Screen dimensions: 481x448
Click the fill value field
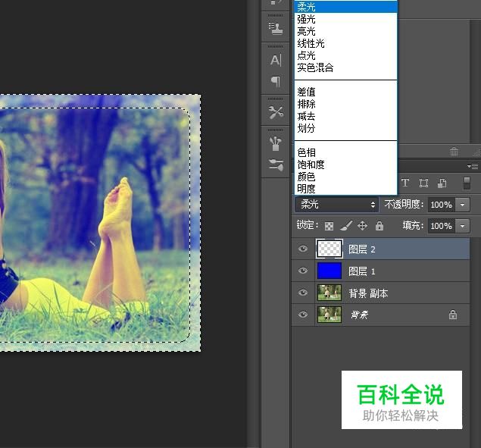click(442, 226)
